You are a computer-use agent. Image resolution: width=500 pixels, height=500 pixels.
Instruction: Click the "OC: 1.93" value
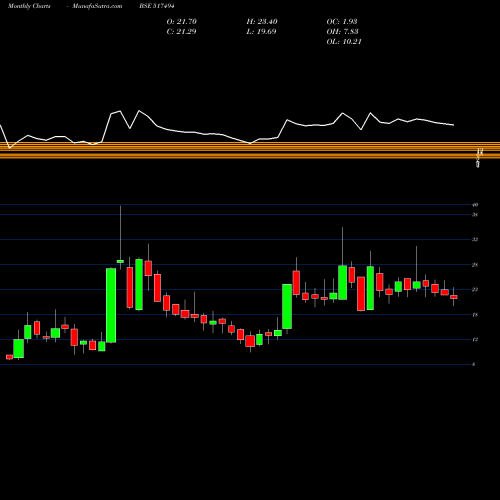[342, 22]
